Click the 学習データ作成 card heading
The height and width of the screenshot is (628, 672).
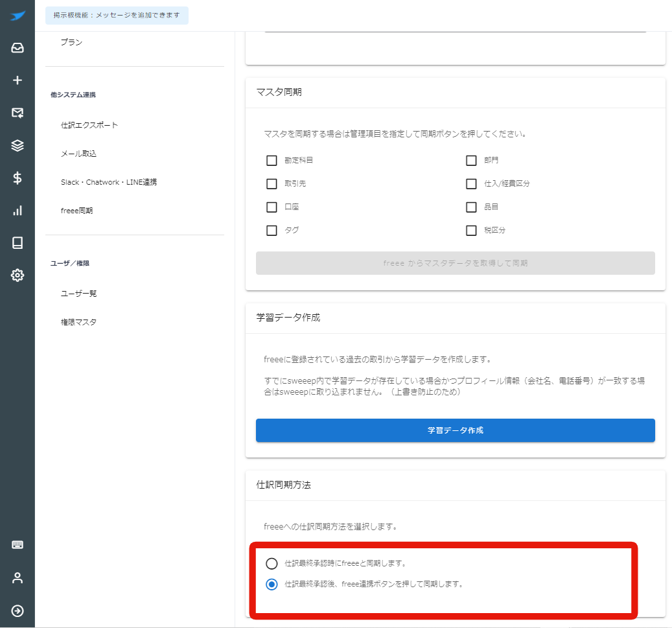point(288,318)
